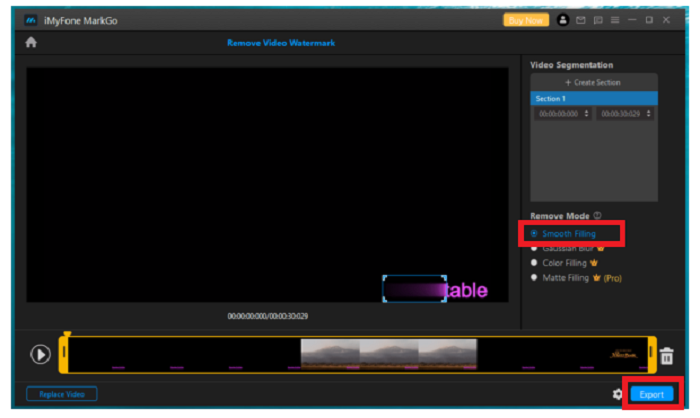
Task: Click the left yellow trim handle
Action: pyautogui.click(x=63, y=355)
